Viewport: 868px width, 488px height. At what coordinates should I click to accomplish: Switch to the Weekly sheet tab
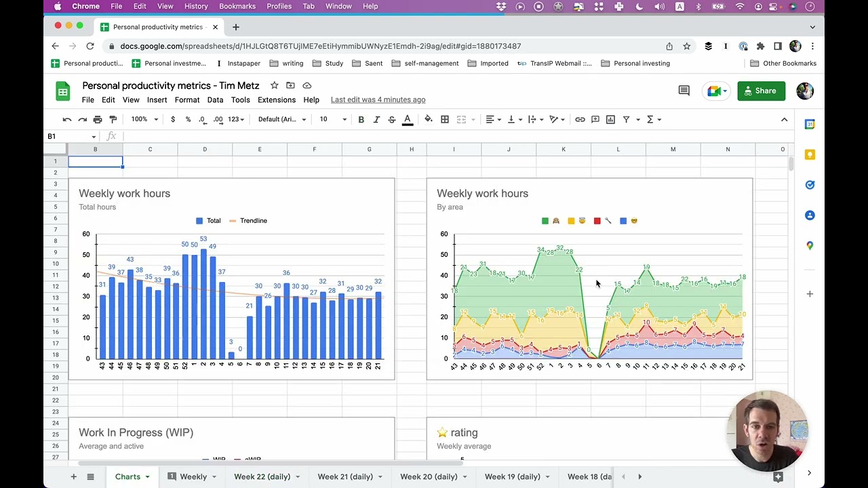point(193,476)
